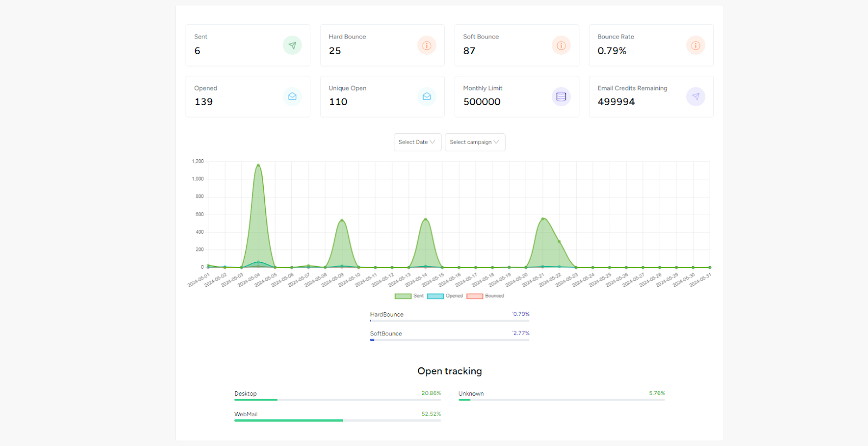Click the Bounce Rate value 0.79%

pyautogui.click(x=612, y=51)
